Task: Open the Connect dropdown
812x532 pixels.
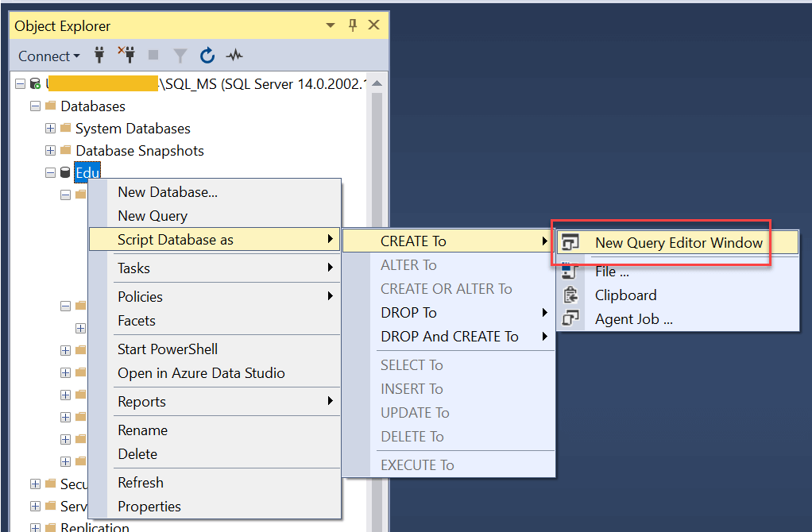Action: 49,56
